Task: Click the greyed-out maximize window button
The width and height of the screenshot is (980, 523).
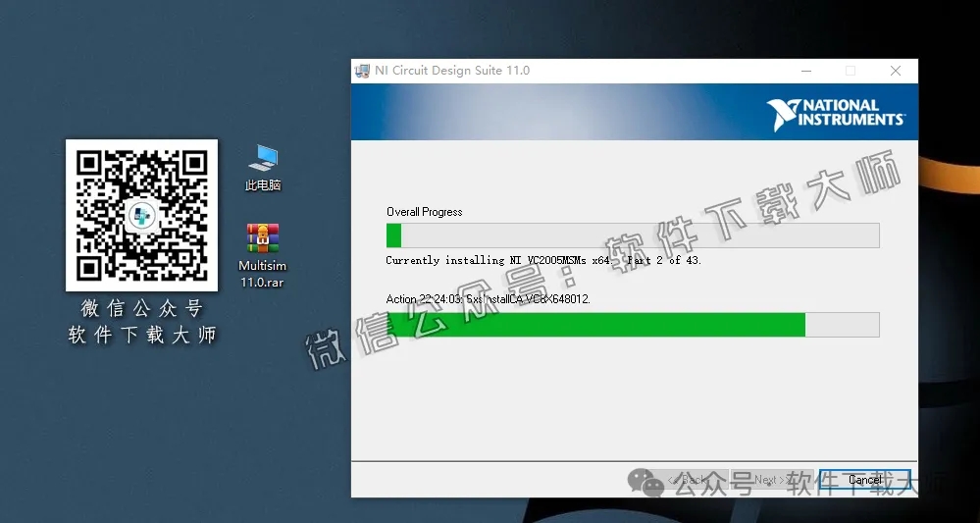Action: pos(851,71)
